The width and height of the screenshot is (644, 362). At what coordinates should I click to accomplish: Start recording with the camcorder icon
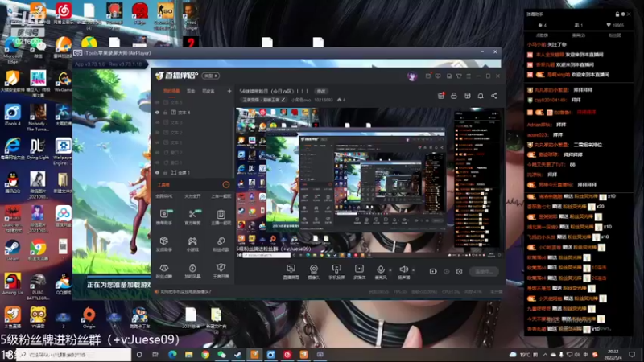tap(433, 271)
